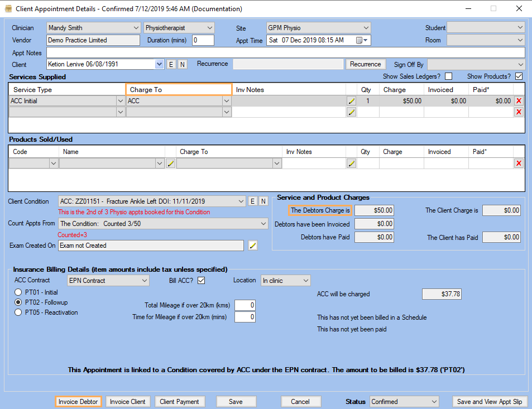The width and height of the screenshot is (532, 409).
Task: Untick the Bill ACC checkbox
Action: click(x=201, y=281)
